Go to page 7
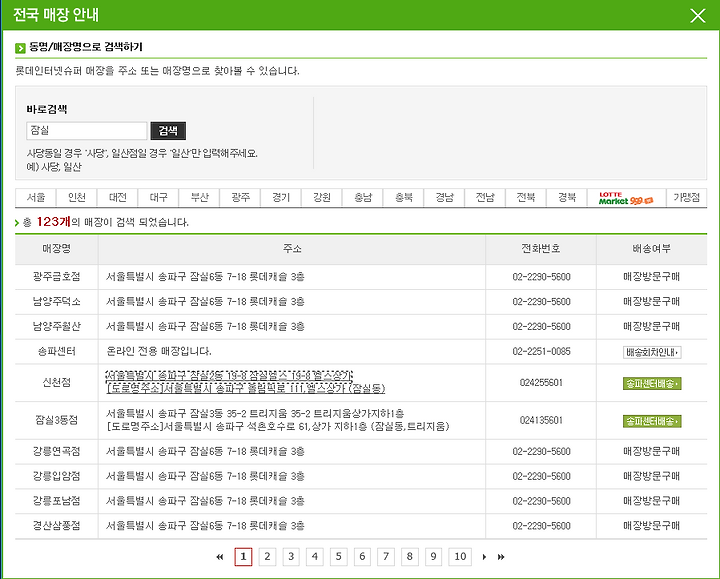Viewport: 720px width, 579px height. (386, 557)
